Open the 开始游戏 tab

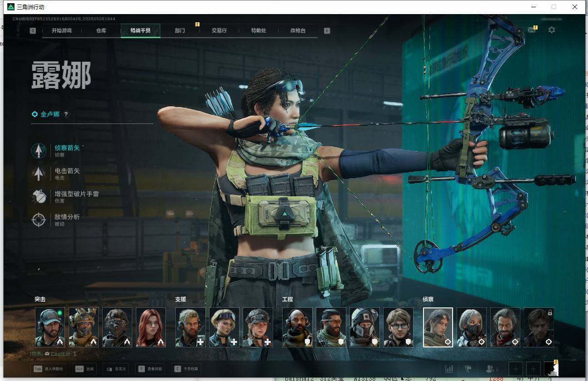coord(61,30)
